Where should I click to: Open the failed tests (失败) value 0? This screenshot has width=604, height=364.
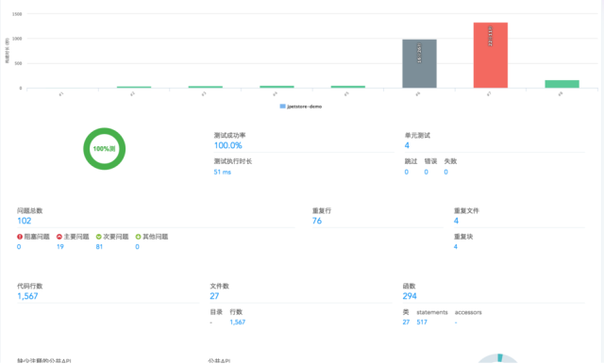coord(445,172)
